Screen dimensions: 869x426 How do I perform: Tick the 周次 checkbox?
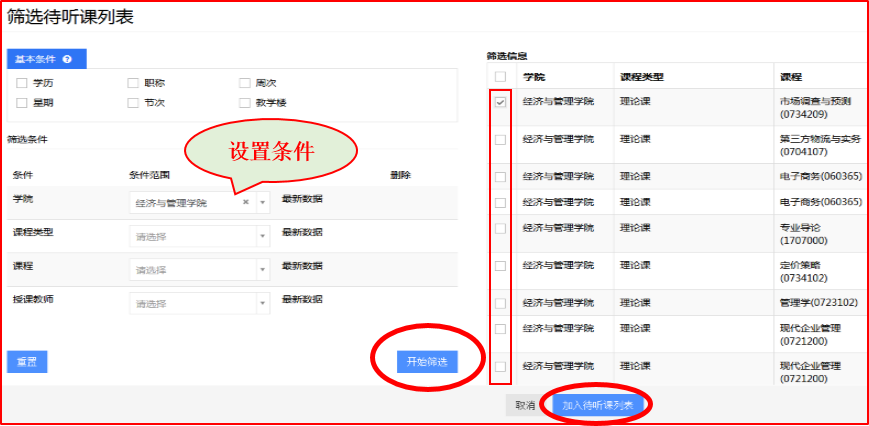coord(245,83)
